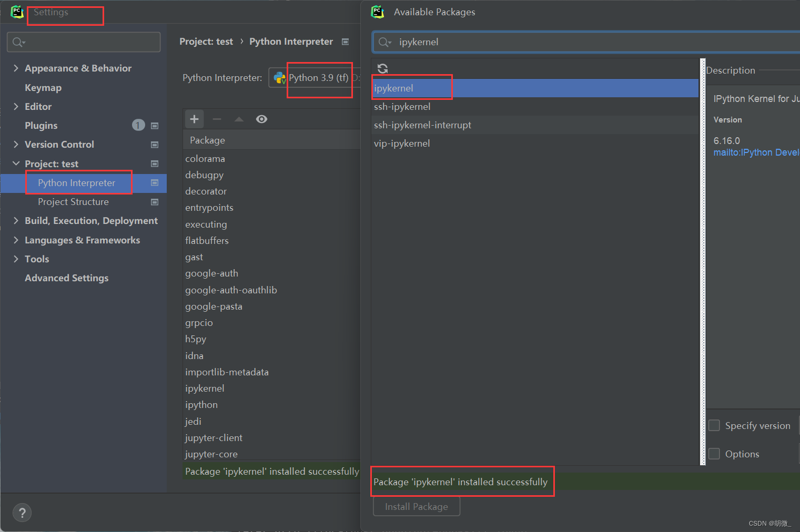Select idna in installed packages
Image resolution: width=800 pixels, height=532 pixels.
271,356
